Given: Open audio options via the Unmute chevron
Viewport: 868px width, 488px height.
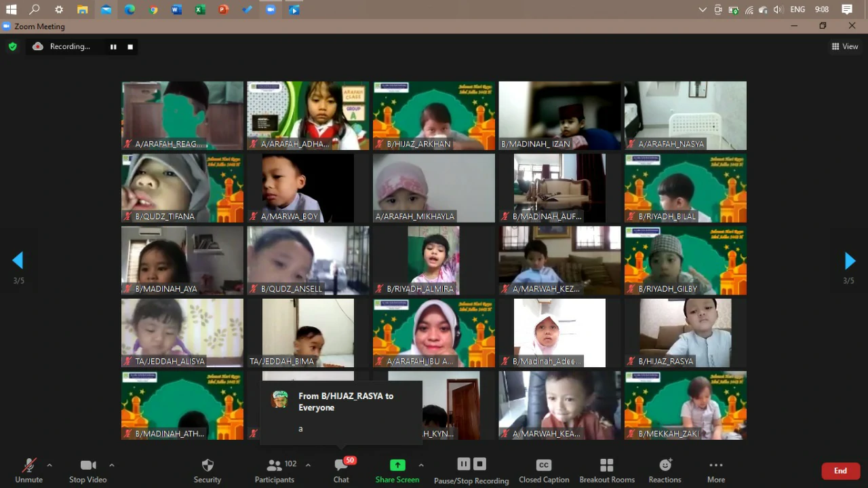Looking at the screenshot, I should coord(49,466).
